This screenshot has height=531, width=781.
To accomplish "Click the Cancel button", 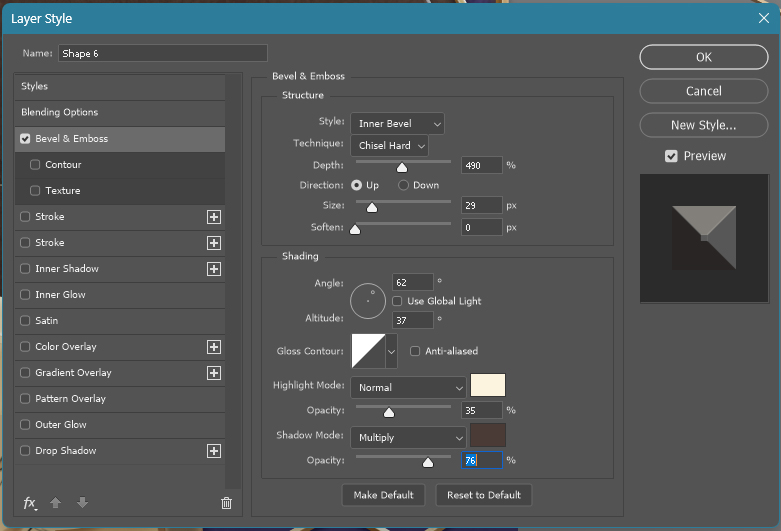I will coord(704,91).
